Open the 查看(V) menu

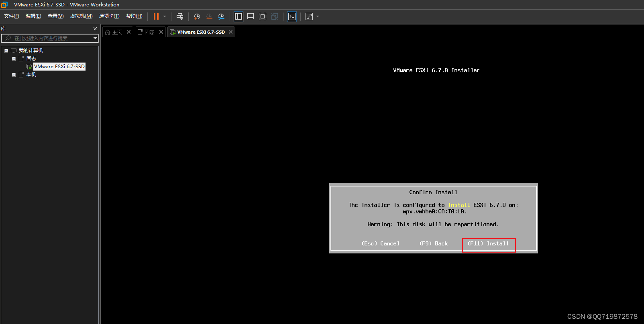pyautogui.click(x=55, y=16)
